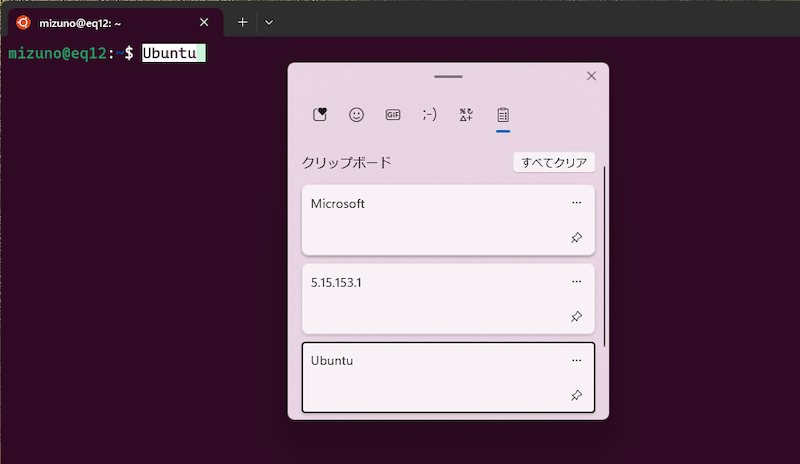This screenshot has height=464, width=800.
Task: Open a new terminal tab
Action: 242,22
